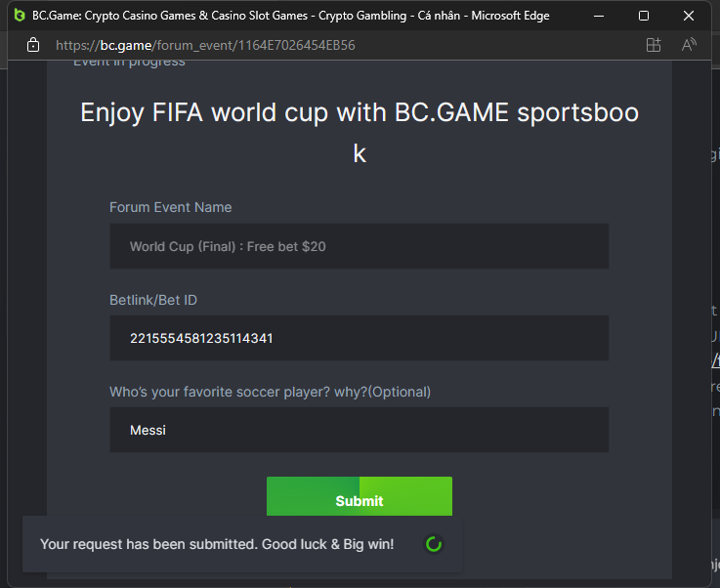
Task: Click the 'Your request has been submitted' notification
Action: pos(217,544)
